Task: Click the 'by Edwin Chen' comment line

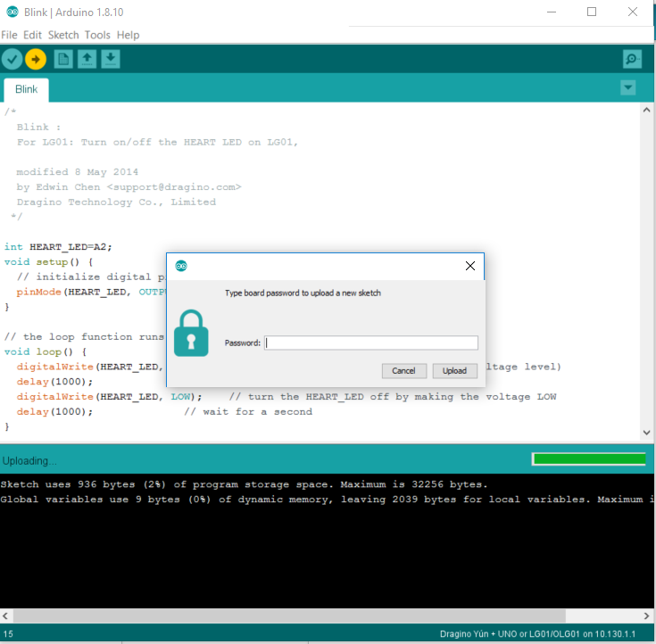Action: pos(129,187)
